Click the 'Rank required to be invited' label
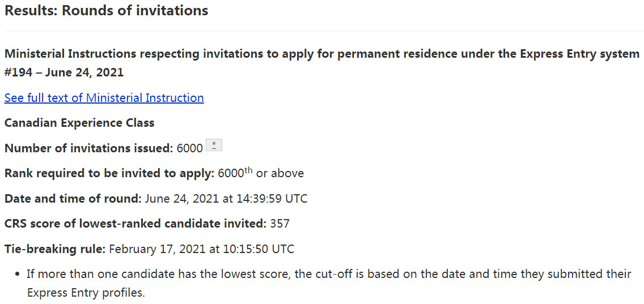Image resolution: width=644 pixels, height=304 pixels. [x=109, y=173]
